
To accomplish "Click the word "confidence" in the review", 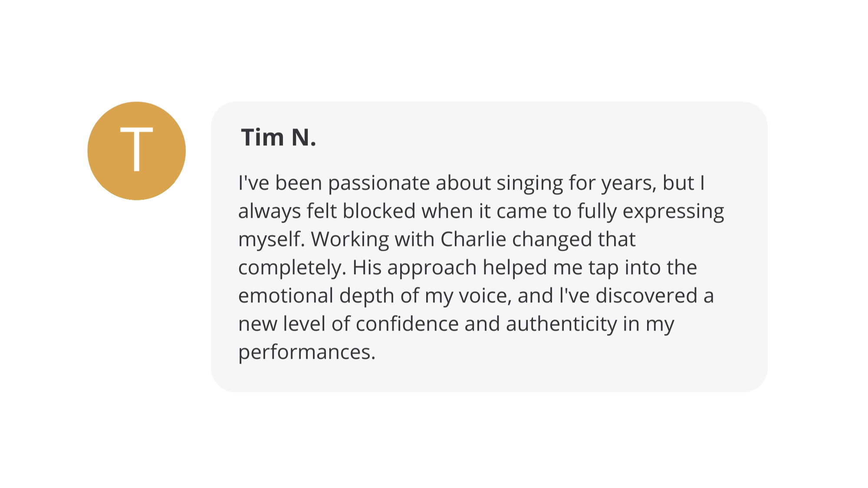I will [x=407, y=324].
